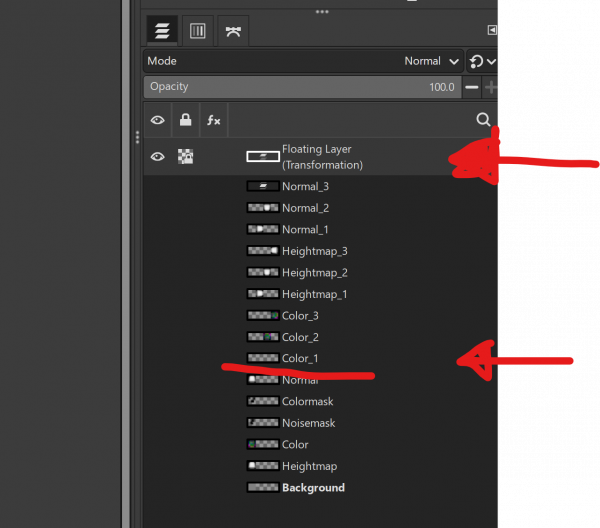Click the lock column header icon
The height and width of the screenshot is (528, 600).
(x=186, y=120)
